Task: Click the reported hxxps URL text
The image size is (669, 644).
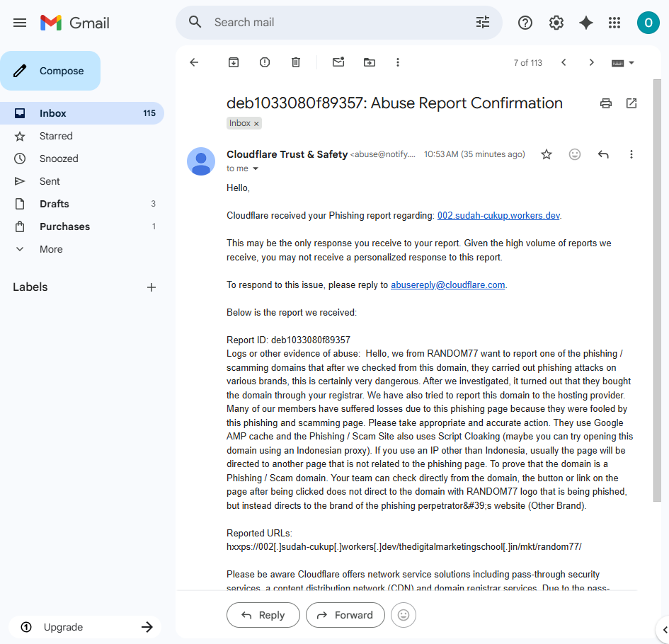Action: 404,547
